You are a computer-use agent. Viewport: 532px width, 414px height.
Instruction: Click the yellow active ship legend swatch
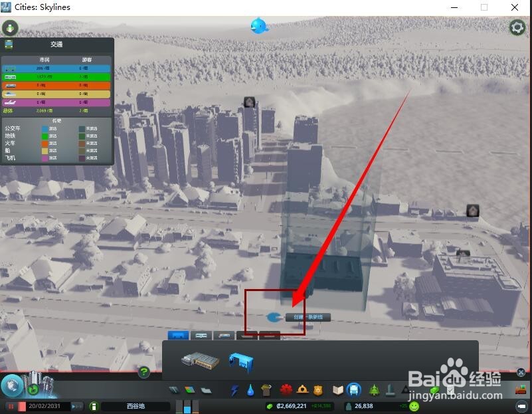pos(44,151)
